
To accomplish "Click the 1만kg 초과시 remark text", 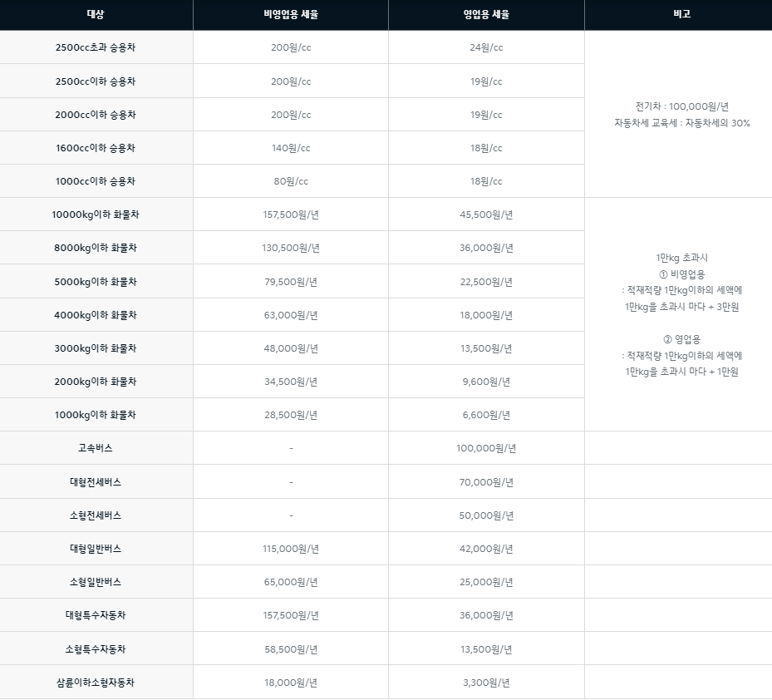I will click(x=678, y=259).
